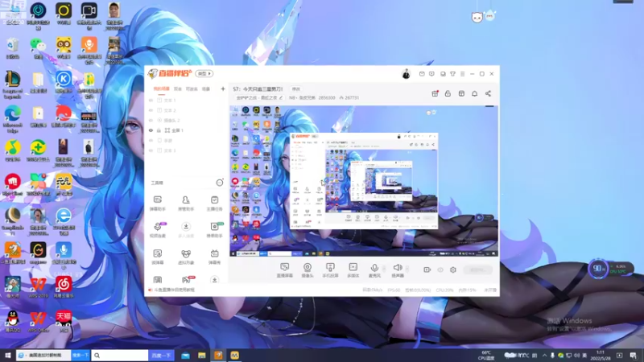
Task: Expand the toolbox more options button
Action: coord(220,183)
